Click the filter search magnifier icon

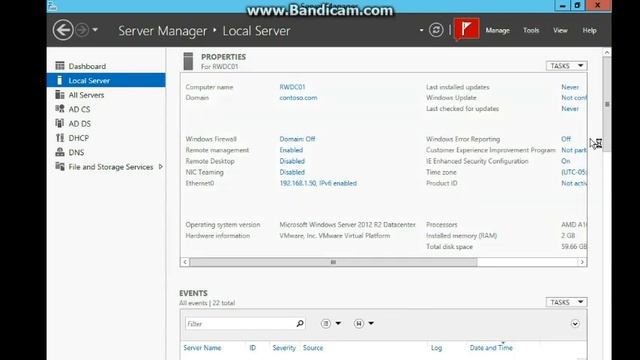[x=300, y=323]
